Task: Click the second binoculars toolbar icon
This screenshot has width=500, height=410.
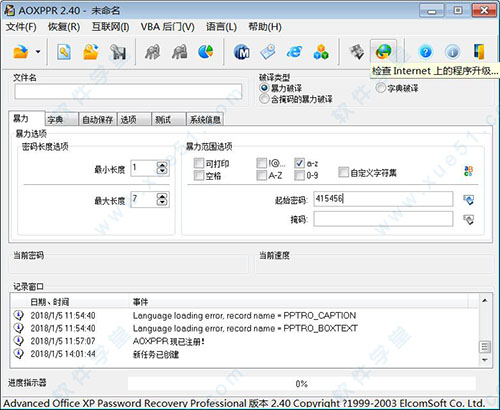Action: pos(179,52)
